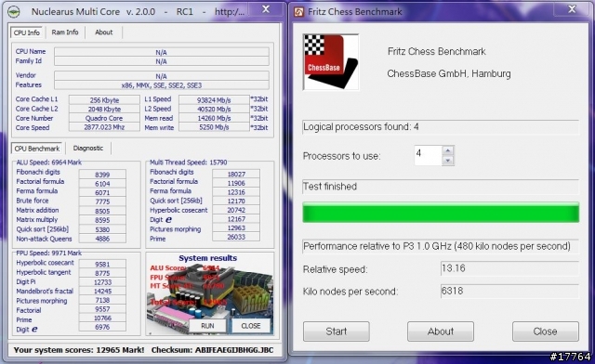595x364 pixels.
Task: Click the Your system scores: 12965 Mark status text
Action: pos(79,350)
